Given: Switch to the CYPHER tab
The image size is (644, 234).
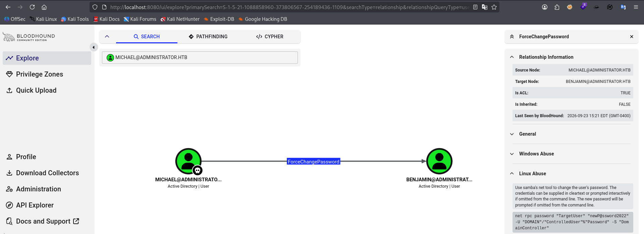Looking at the screenshot, I should pos(270,37).
